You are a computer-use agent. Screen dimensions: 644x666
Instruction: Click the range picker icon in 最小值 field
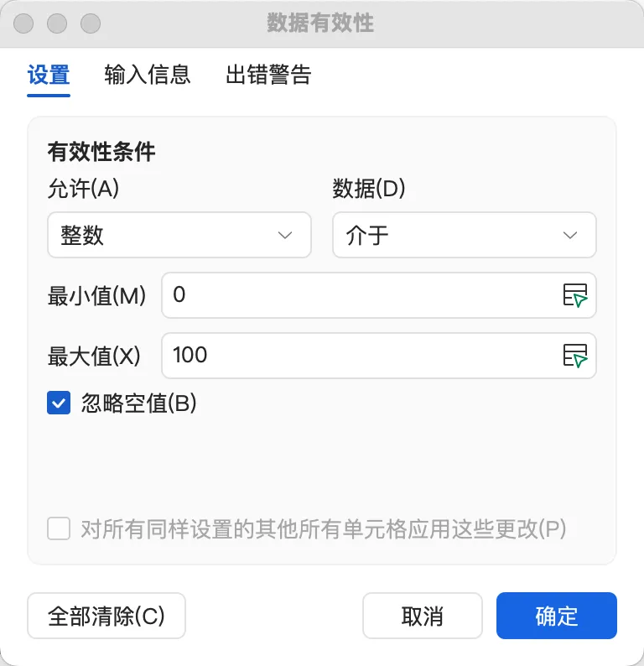(574, 295)
